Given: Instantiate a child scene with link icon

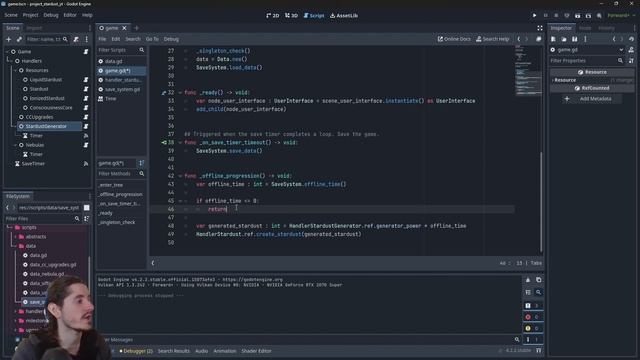Looking at the screenshot, I should coord(19,39).
